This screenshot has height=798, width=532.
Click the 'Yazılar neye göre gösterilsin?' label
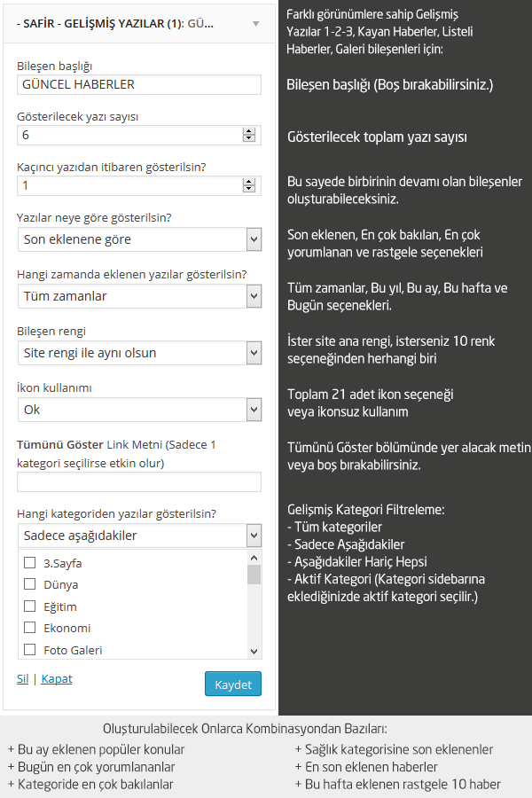94,218
